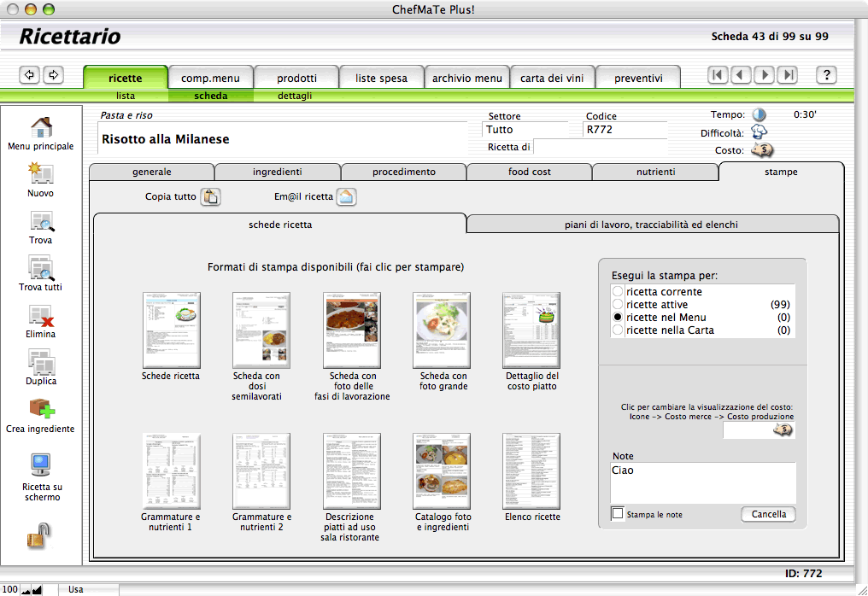Viewport: 868px width, 596px height.
Task: Print Grammature e nutrienti 1 thumbnail
Action: click(171, 471)
